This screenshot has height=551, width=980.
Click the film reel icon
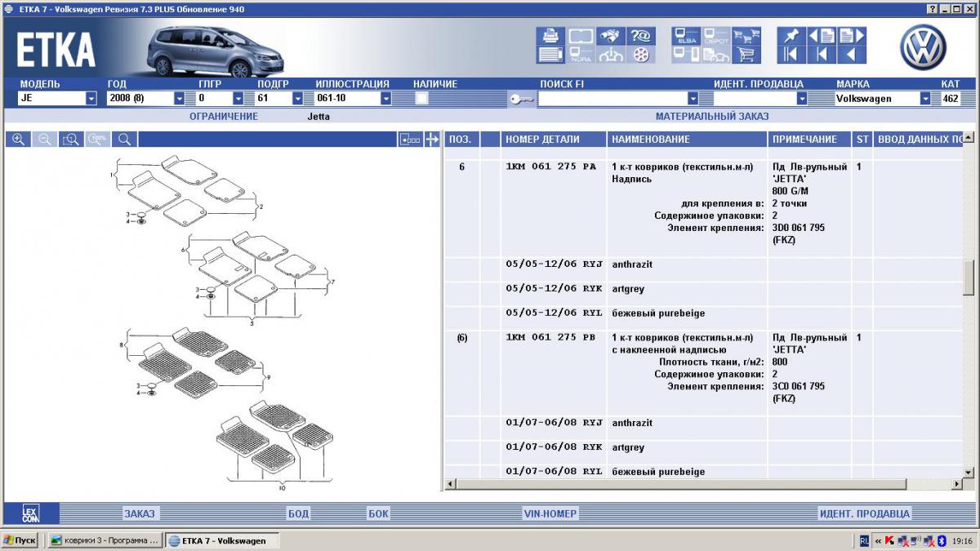tap(640, 55)
